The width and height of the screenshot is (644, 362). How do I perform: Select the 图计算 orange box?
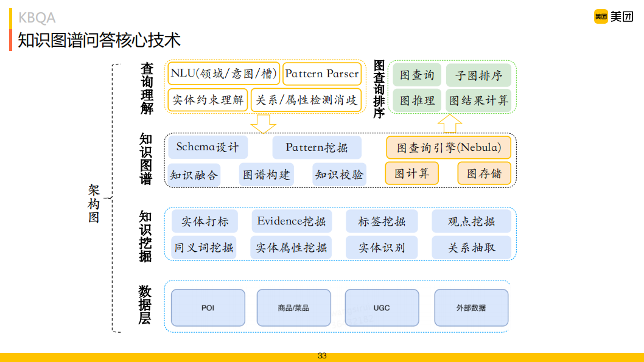(412, 173)
